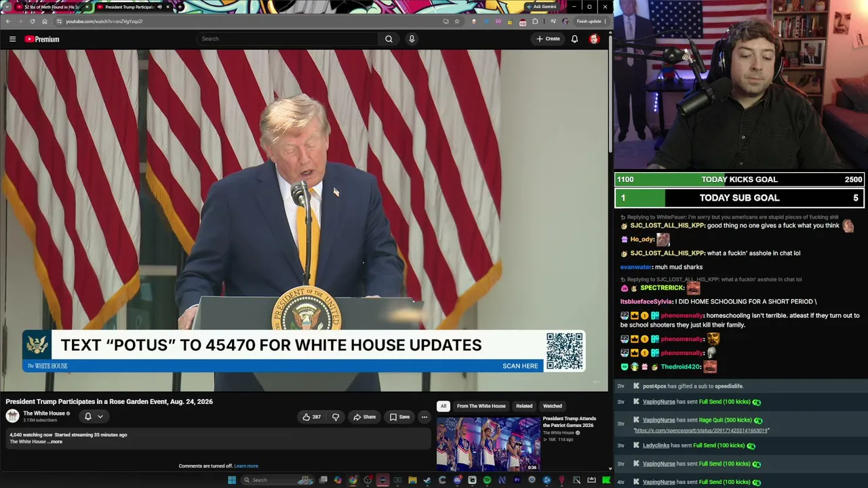Click the x.com spencerpratt status link
The width and height of the screenshot is (868, 488).
click(x=701, y=430)
